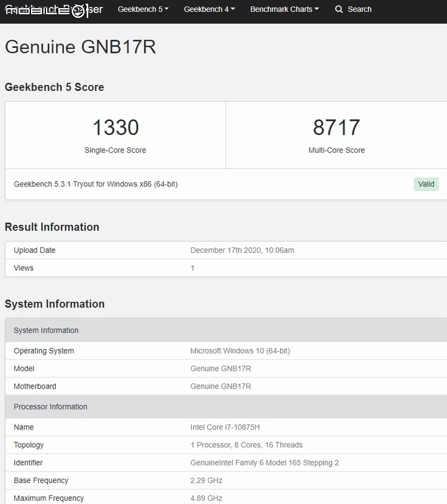Click the Geekbench Browser logo
Image resolution: width=447 pixels, height=504 pixels.
(x=53, y=10)
